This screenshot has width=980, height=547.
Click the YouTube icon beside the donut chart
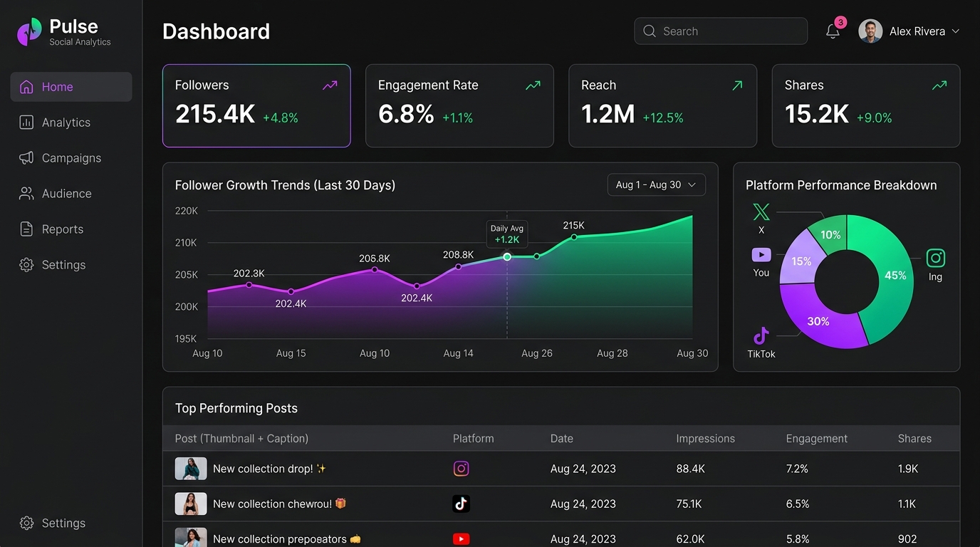point(761,254)
